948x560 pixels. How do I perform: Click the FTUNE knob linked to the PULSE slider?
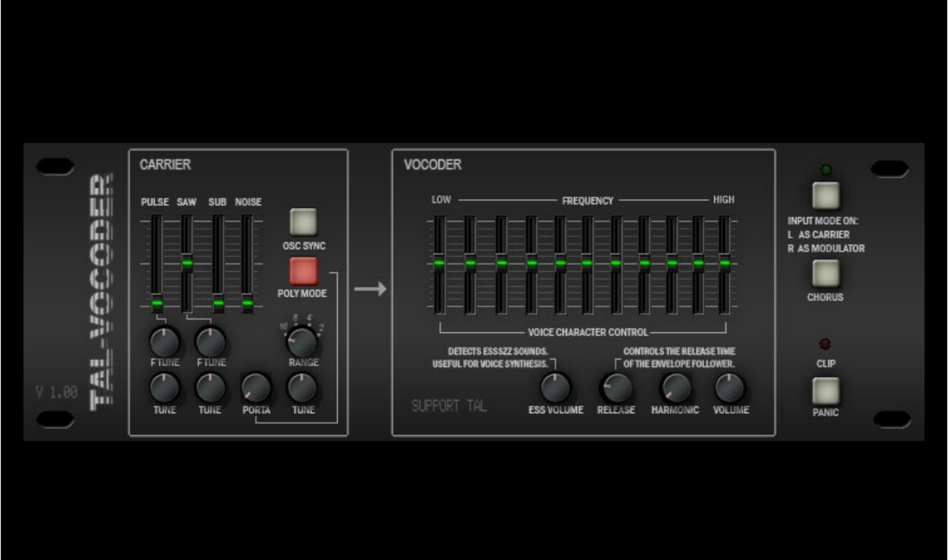click(x=164, y=342)
